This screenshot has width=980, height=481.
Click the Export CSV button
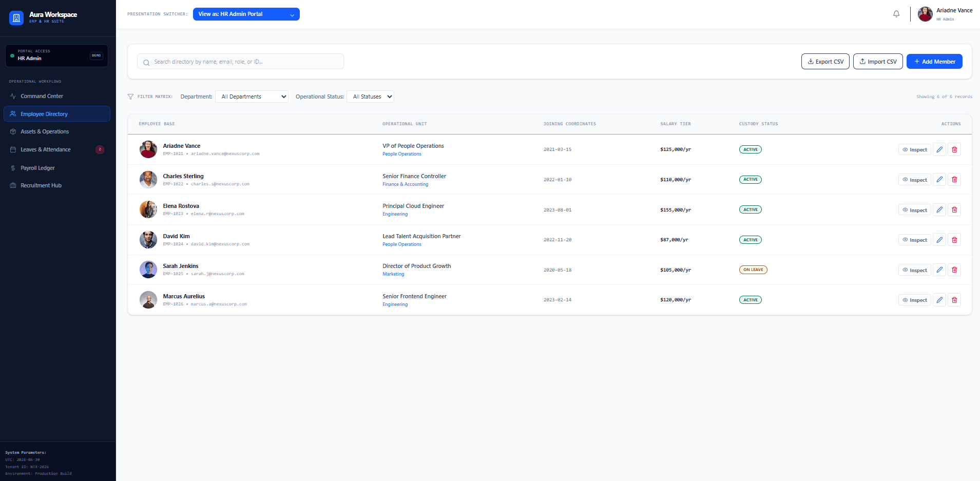[x=825, y=62]
